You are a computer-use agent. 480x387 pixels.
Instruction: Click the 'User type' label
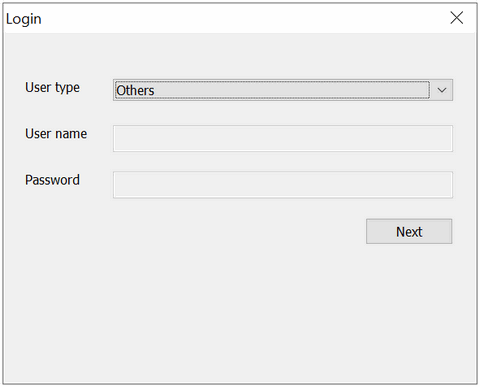click(x=52, y=88)
